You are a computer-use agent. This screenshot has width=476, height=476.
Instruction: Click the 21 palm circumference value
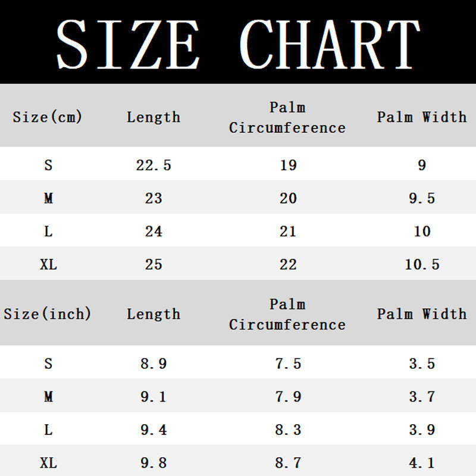(288, 231)
